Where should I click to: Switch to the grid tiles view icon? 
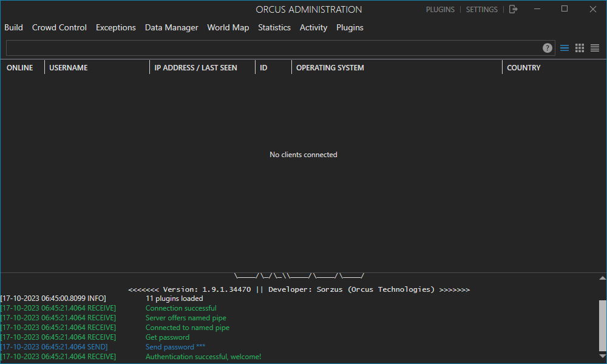tap(580, 48)
